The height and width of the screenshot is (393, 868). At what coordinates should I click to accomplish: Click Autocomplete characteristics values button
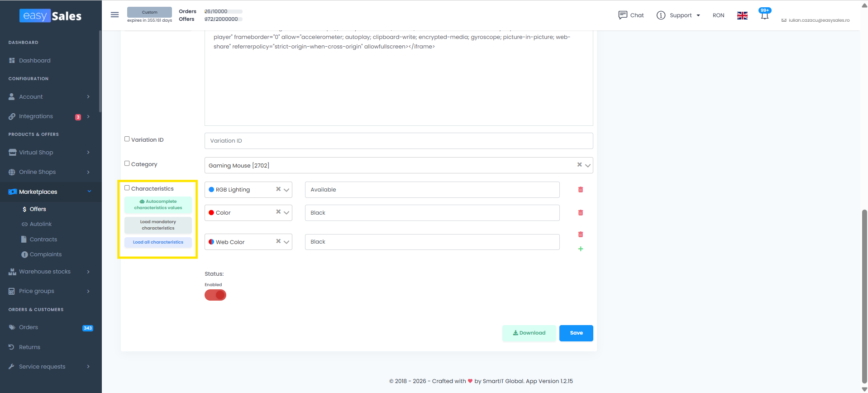click(x=158, y=205)
